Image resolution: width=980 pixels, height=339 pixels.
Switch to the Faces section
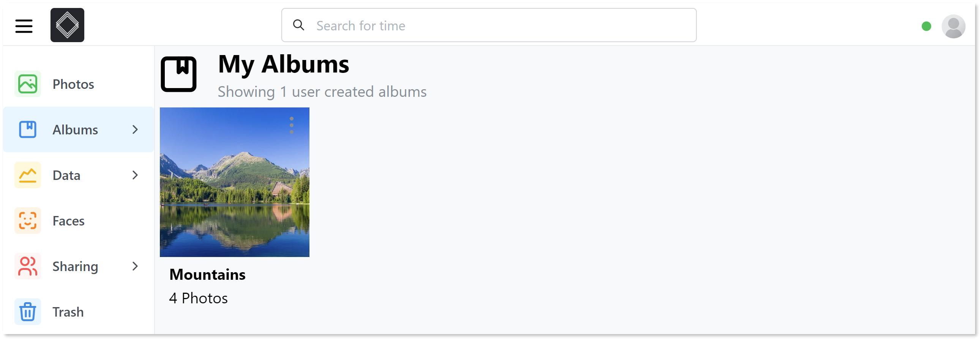68,220
